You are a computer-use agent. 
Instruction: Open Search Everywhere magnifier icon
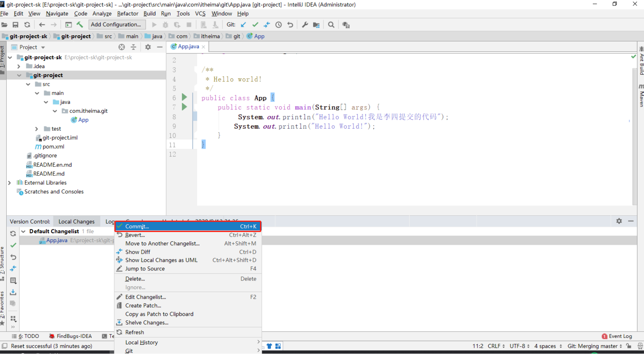(331, 25)
